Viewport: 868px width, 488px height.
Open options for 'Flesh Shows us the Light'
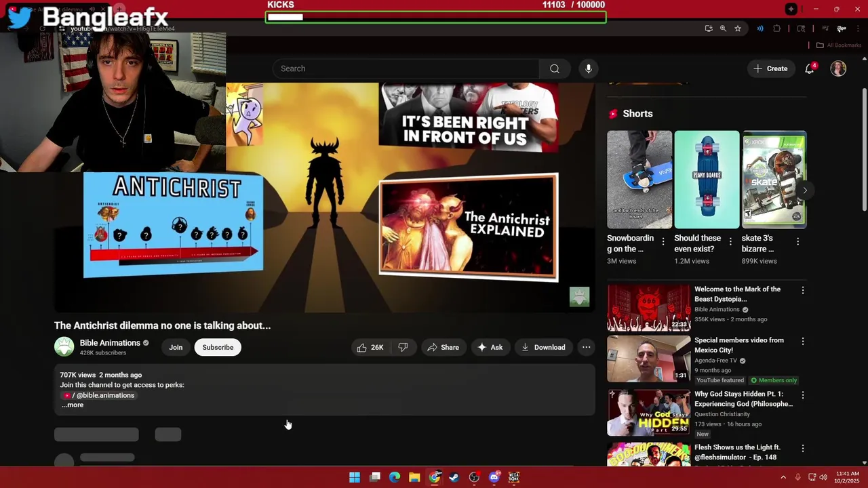point(803,448)
